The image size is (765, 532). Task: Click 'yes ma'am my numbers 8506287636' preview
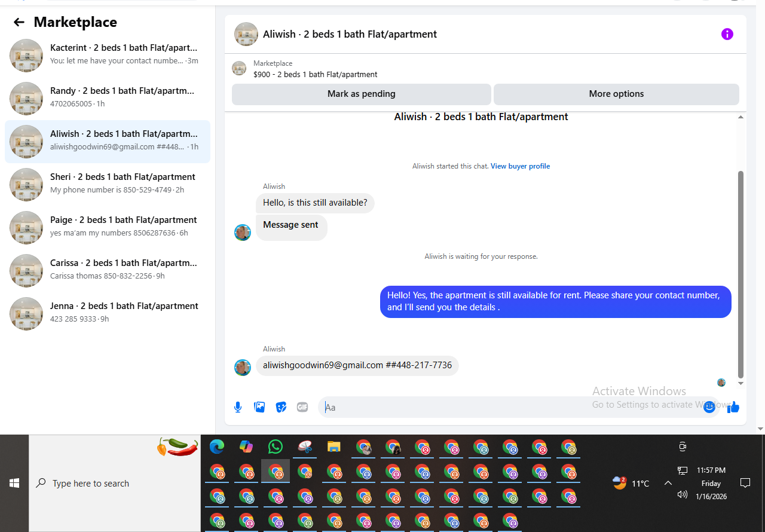(x=112, y=233)
